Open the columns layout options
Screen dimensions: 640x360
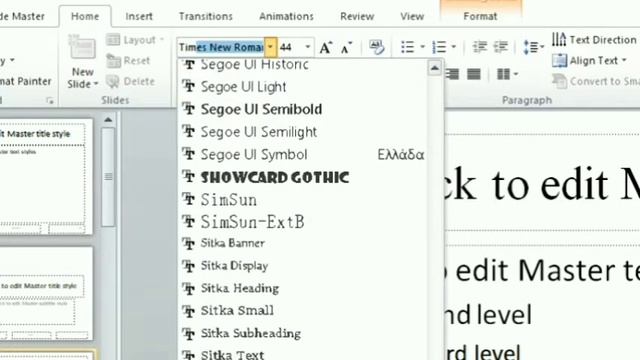point(507,74)
